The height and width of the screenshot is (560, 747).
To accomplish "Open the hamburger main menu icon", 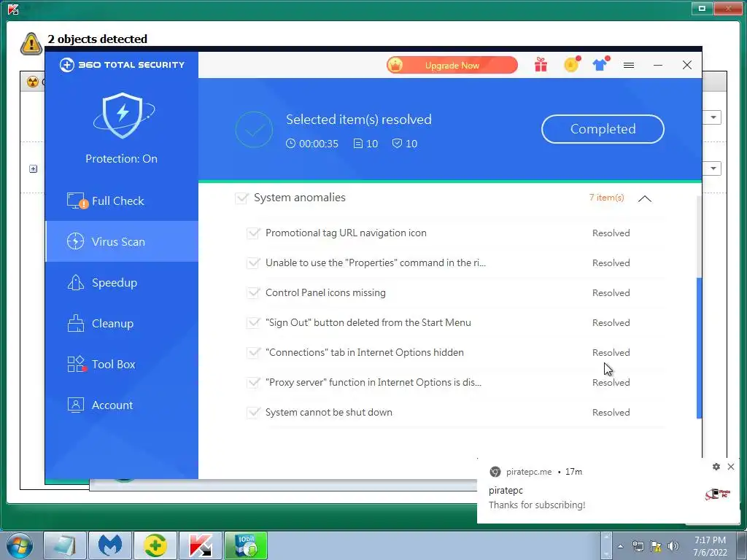I will (629, 65).
